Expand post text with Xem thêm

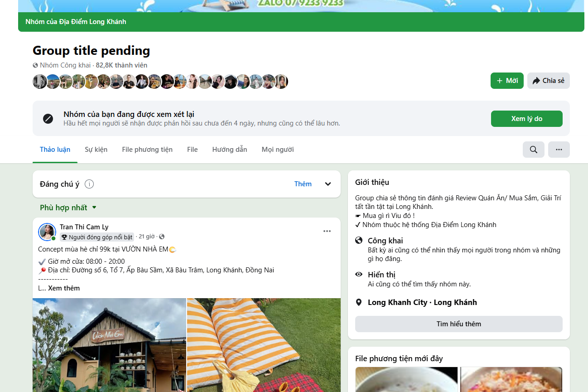click(x=64, y=288)
